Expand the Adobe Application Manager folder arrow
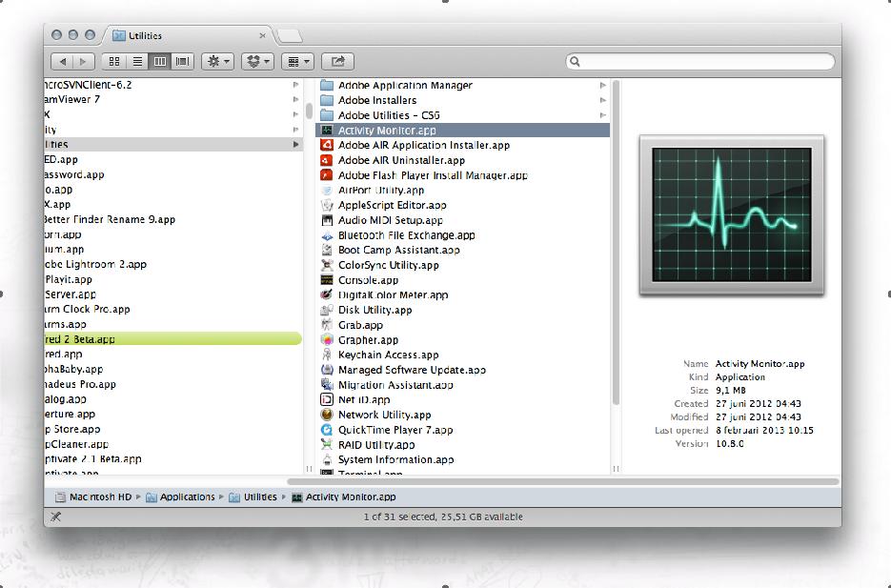Viewport: 891px width, 588px height. pyautogui.click(x=602, y=85)
